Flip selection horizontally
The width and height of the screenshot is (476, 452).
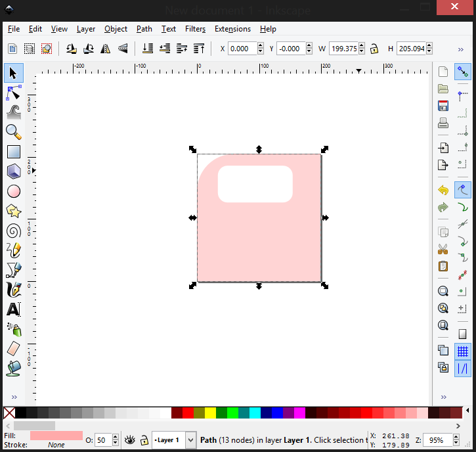coord(105,49)
